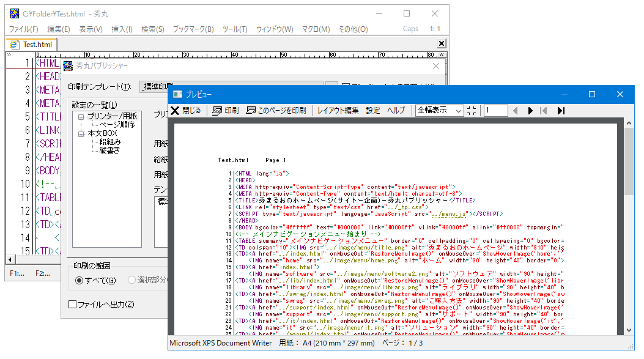Click the page number input field
This screenshot has height=359, width=644.
click(x=495, y=111)
